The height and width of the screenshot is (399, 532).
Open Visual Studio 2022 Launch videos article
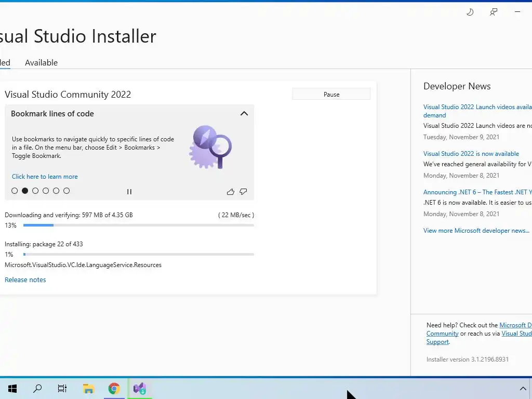pyautogui.click(x=477, y=111)
